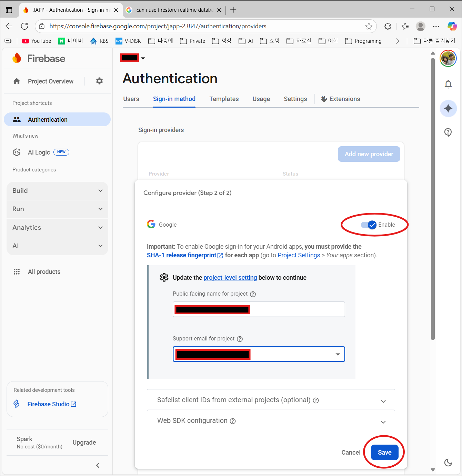
Task: Expand the Build category
Action: pyautogui.click(x=57, y=191)
